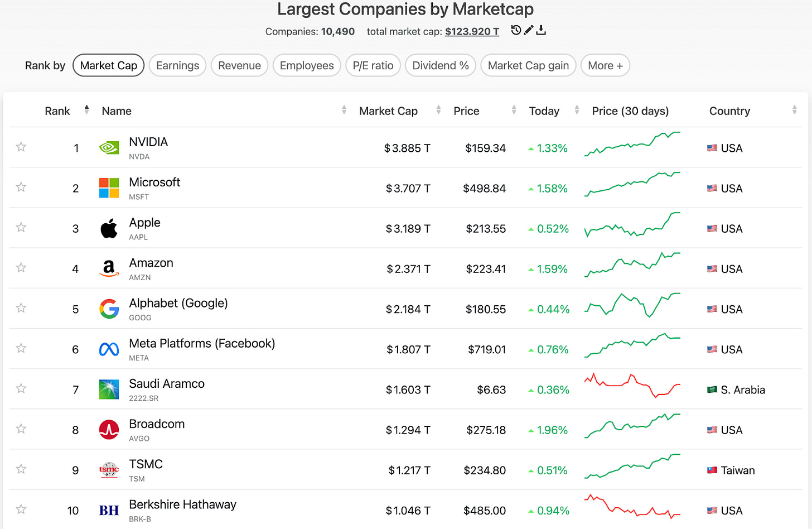Toggle the favorite star for NVIDIA
Viewport: 812px width, 529px height.
[x=21, y=147]
